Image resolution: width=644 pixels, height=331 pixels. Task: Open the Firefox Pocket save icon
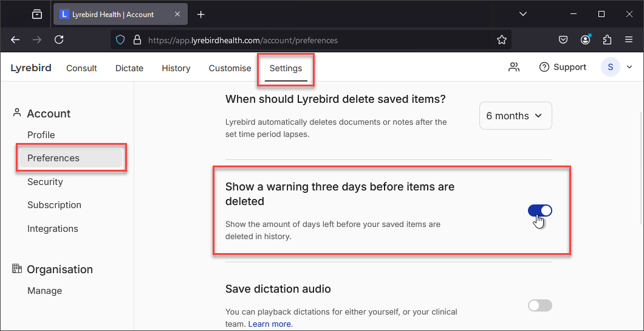[563, 40]
